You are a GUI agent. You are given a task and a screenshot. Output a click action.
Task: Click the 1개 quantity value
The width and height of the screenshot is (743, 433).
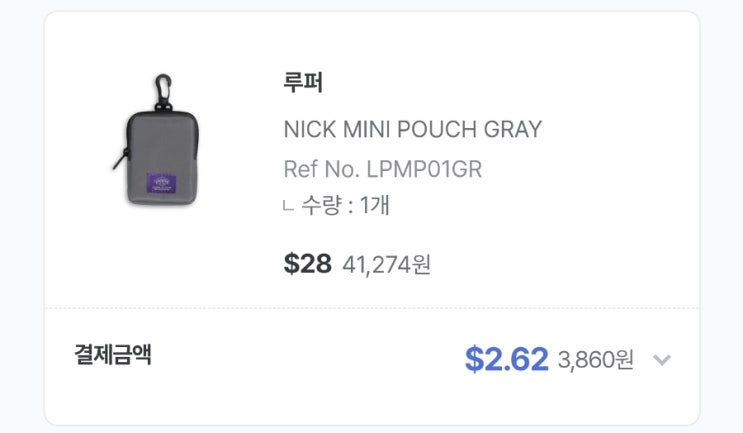374,205
